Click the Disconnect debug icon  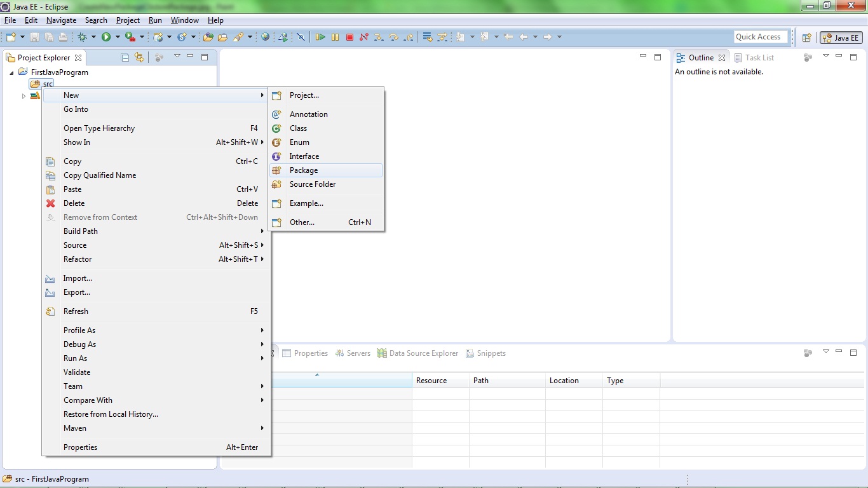point(364,37)
